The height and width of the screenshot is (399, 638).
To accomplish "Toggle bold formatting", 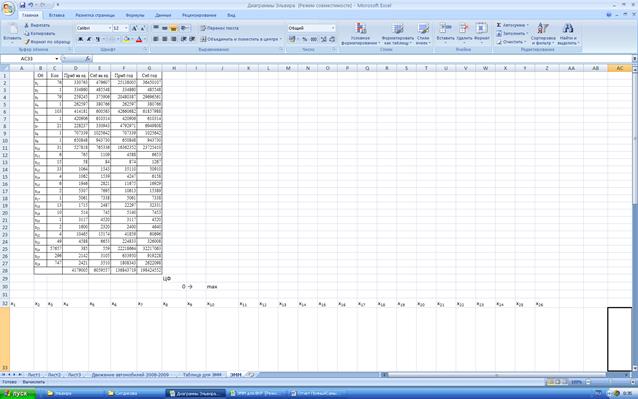I will 81,39.
